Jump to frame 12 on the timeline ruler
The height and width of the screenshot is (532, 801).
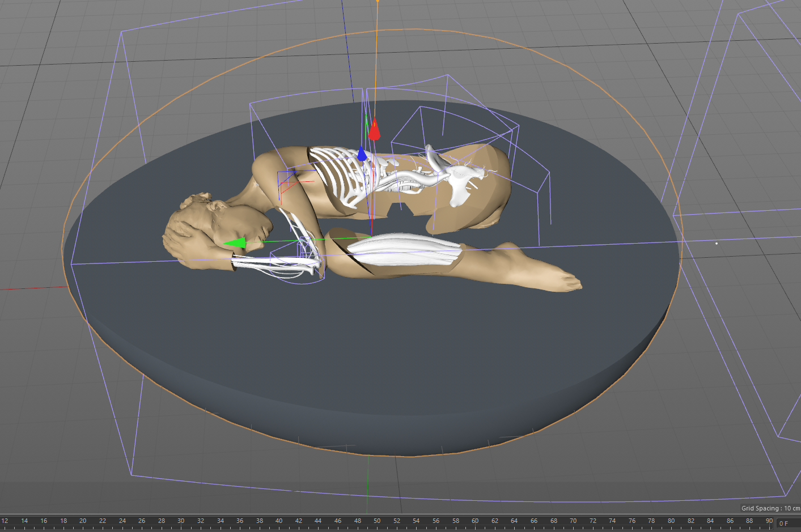(5, 521)
